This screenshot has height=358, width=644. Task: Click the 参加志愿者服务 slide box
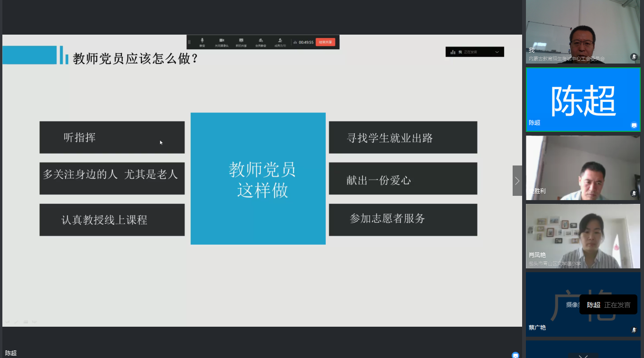click(x=403, y=220)
